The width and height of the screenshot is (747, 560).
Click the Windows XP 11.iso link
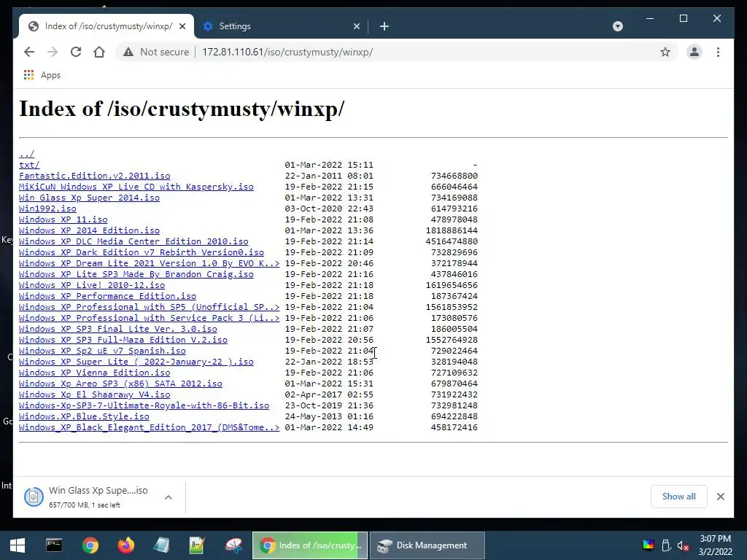tap(63, 219)
